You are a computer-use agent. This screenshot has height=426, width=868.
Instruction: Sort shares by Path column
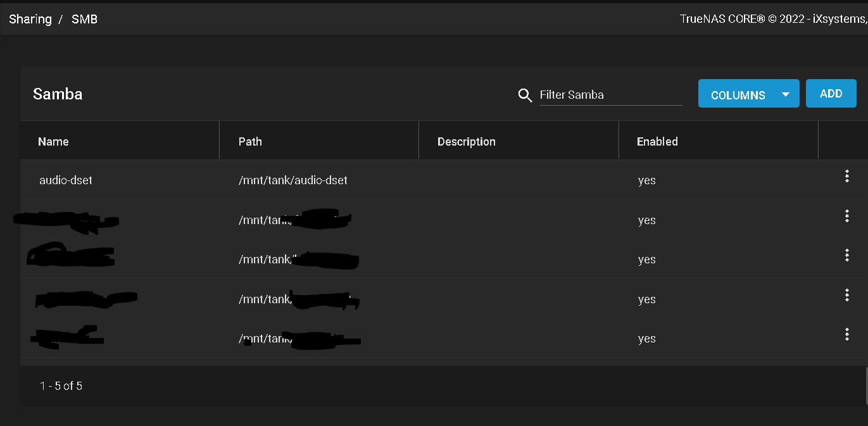(250, 142)
